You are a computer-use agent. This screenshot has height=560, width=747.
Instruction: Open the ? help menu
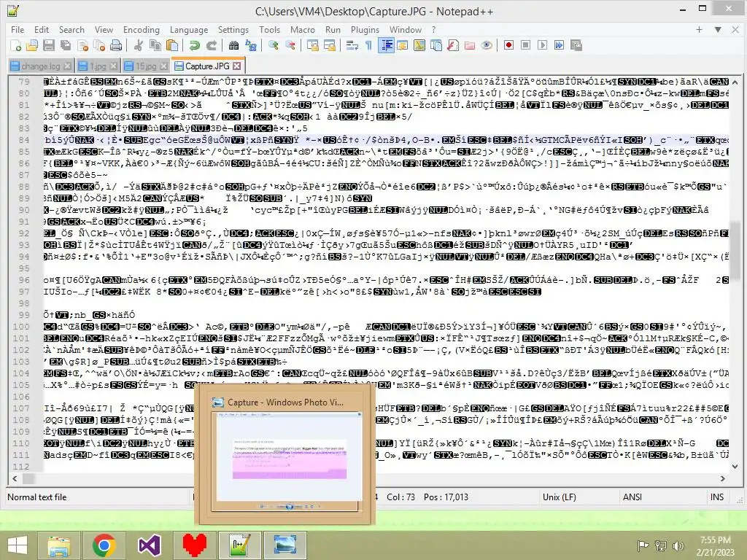point(433,29)
